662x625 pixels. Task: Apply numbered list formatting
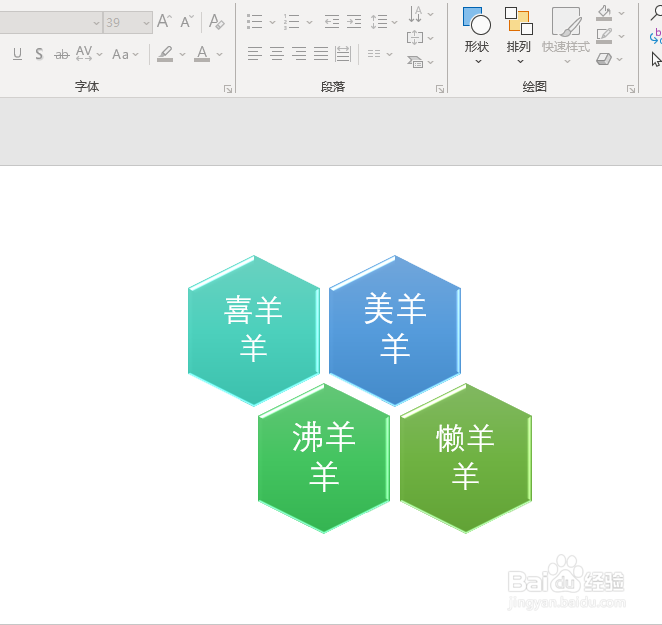click(x=292, y=22)
